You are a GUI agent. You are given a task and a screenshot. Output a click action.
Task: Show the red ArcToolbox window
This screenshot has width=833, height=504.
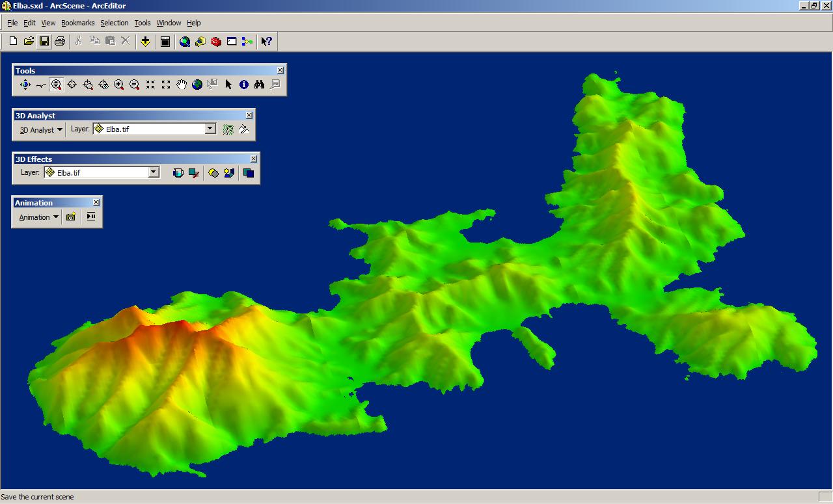click(x=216, y=42)
